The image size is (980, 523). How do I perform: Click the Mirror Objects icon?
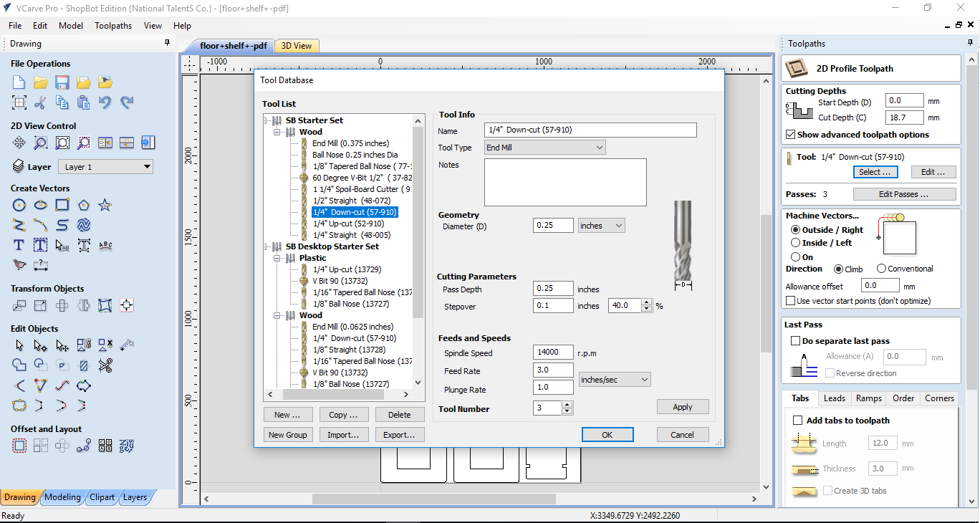coord(84,306)
